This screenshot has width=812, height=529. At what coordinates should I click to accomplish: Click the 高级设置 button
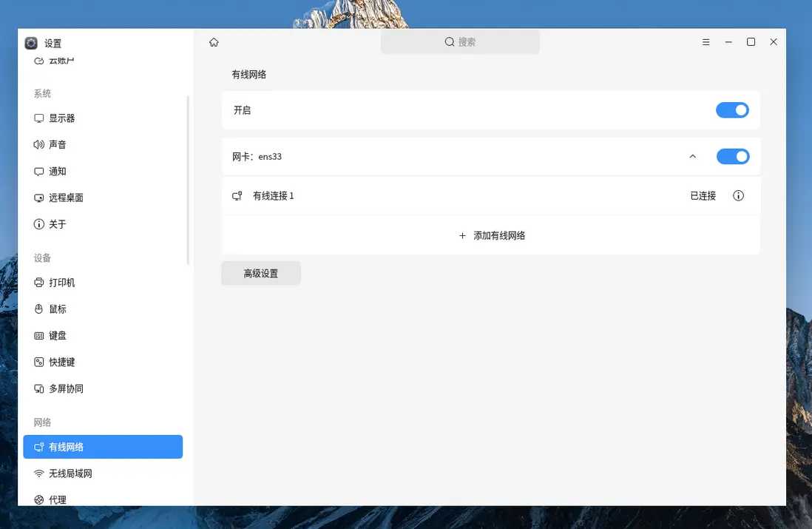point(261,273)
